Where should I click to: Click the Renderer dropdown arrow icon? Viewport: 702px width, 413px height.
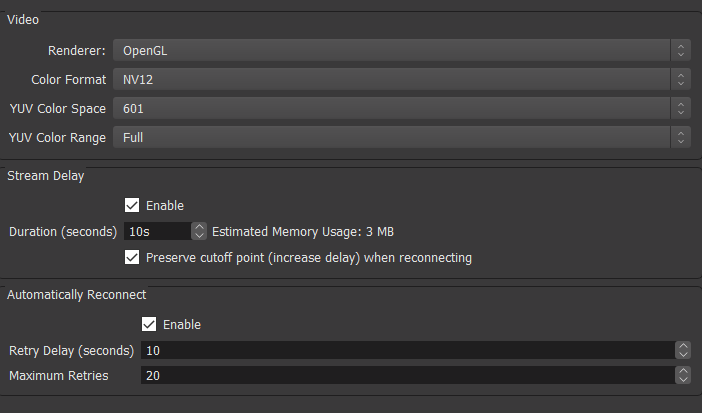pyautogui.click(x=681, y=51)
